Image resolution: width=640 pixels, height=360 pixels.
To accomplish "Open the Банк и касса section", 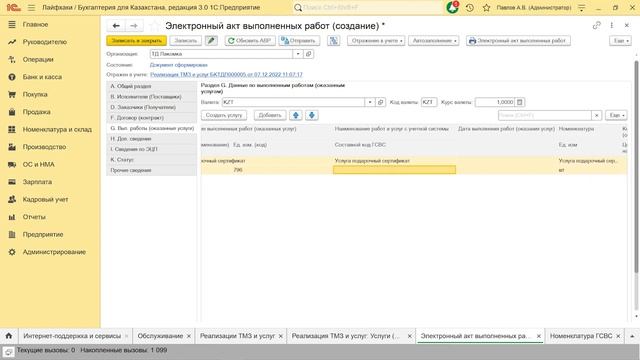I will click(42, 77).
